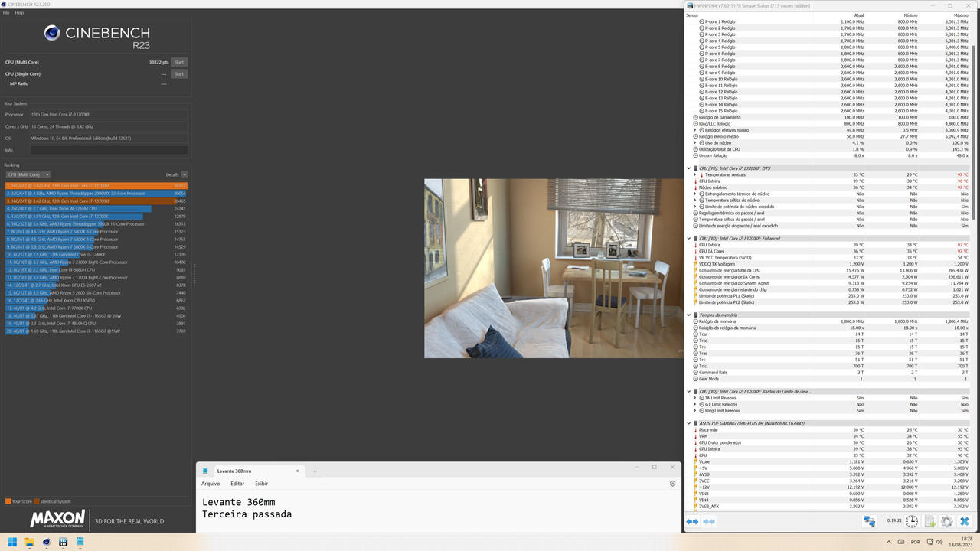The height and width of the screenshot is (551, 980).
Task: Open the HWiNFO remote network monitors icon
Action: tap(869, 521)
